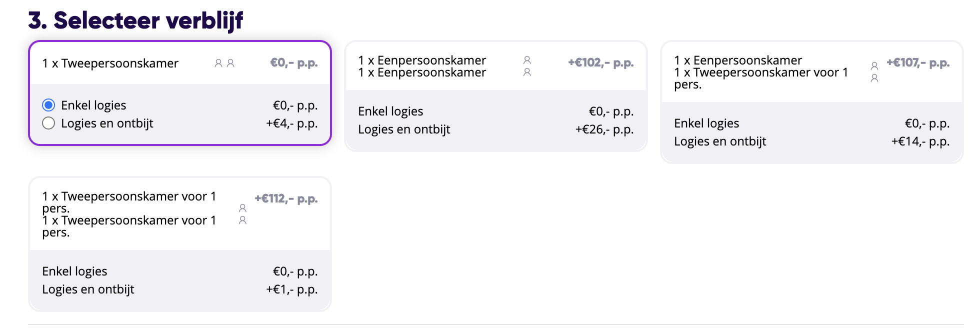Click the '+€107,- p.p.' price label
980x333 pixels.
[917, 63]
